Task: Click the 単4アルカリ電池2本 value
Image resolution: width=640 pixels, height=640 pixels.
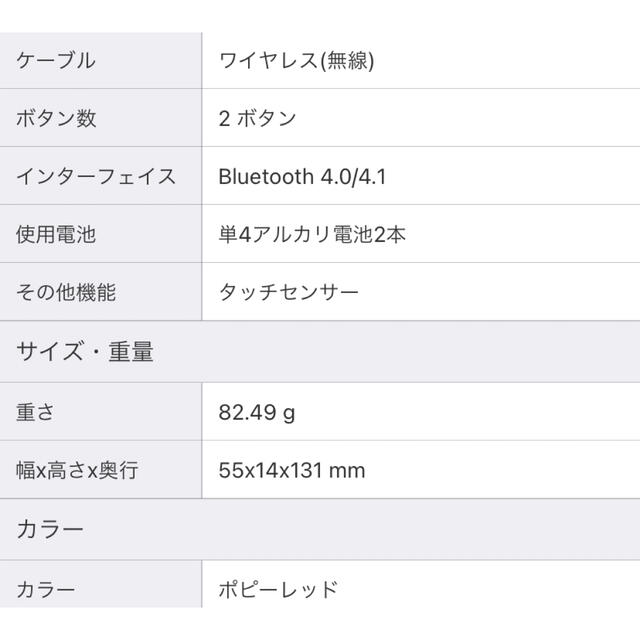Action: point(312,234)
